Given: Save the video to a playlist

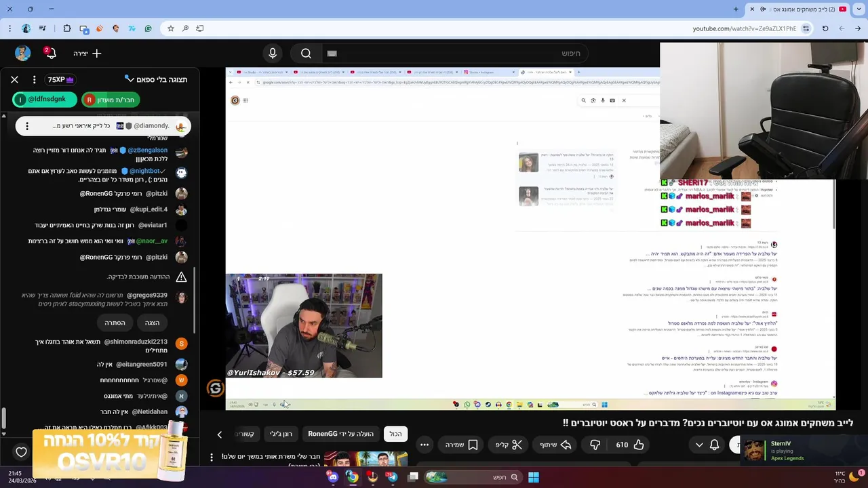Looking at the screenshot, I should 462,445.
